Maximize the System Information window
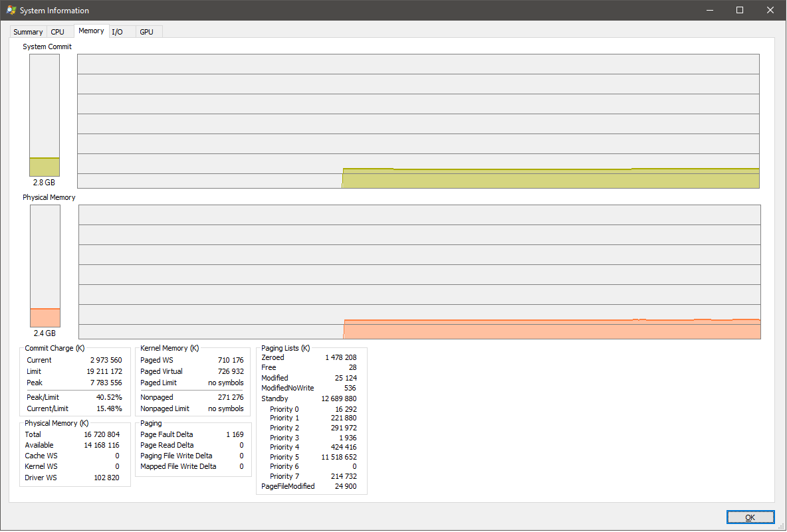This screenshot has height=532, width=787. [739, 10]
